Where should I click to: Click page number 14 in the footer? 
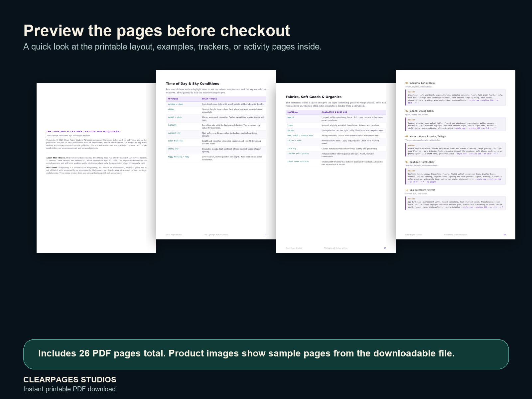coord(385,248)
